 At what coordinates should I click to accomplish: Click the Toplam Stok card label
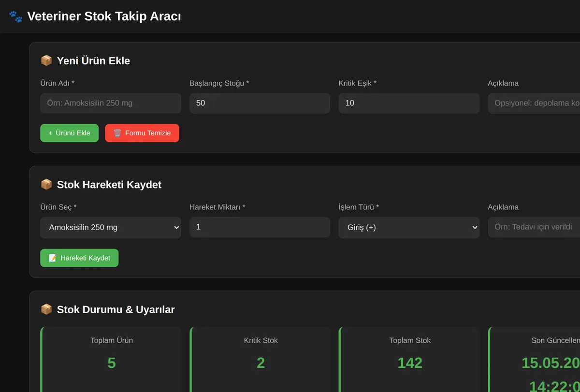(x=410, y=340)
